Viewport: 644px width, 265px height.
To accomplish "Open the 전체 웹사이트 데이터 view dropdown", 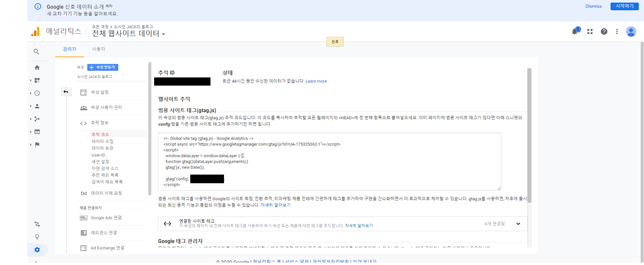I will [x=129, y=34].
